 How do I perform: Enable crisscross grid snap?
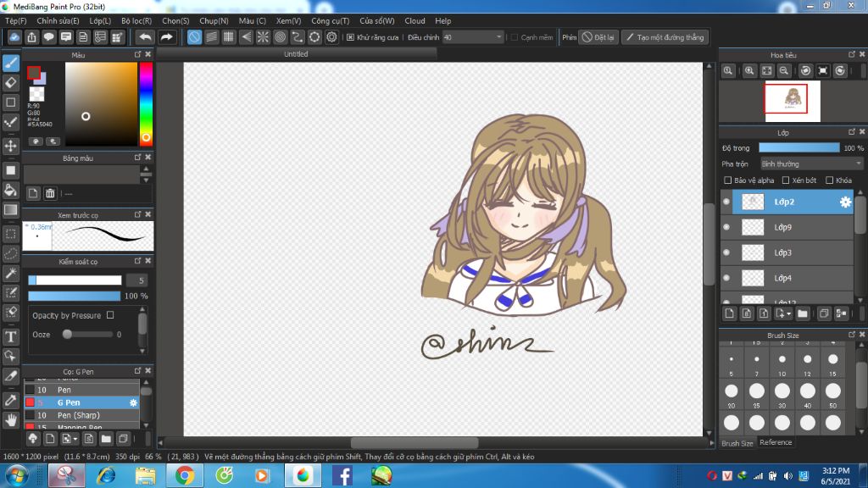pyautogui.click(x=229, y=37)
